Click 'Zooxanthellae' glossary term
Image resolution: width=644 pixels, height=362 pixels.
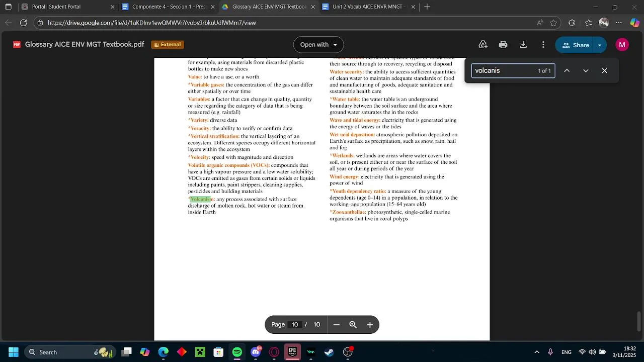[x=348, y=213]
